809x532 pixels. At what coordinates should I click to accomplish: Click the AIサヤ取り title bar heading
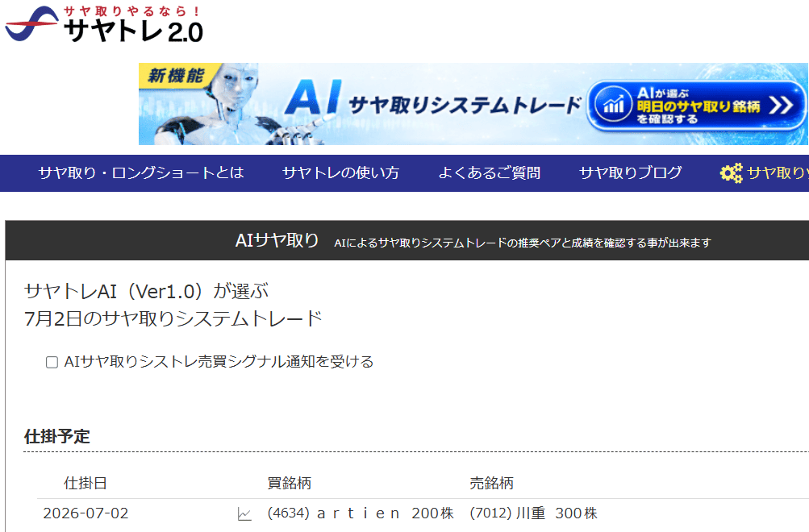tap(277, 240)
